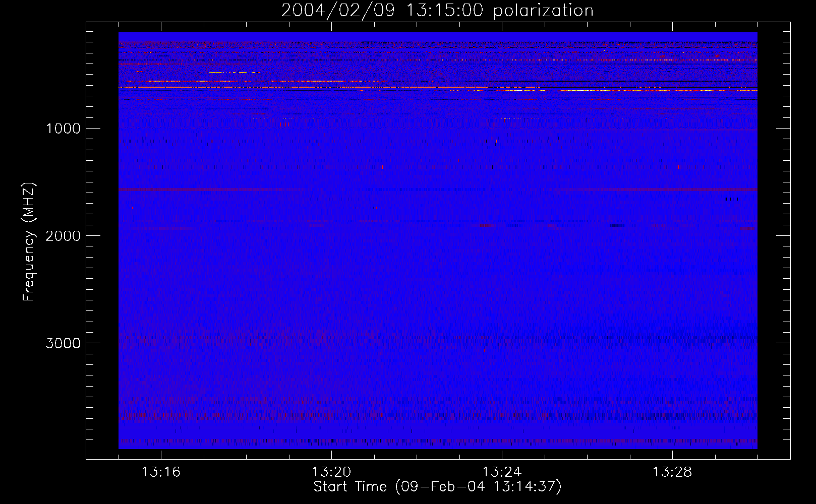Click the 13:20 time tick label
This screenshot has height=504, width=816.
(x=331, y=472)
